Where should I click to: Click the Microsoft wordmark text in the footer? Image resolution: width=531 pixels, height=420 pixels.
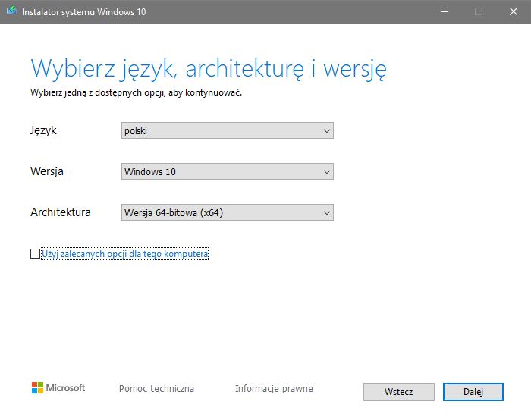click(65, 388)
